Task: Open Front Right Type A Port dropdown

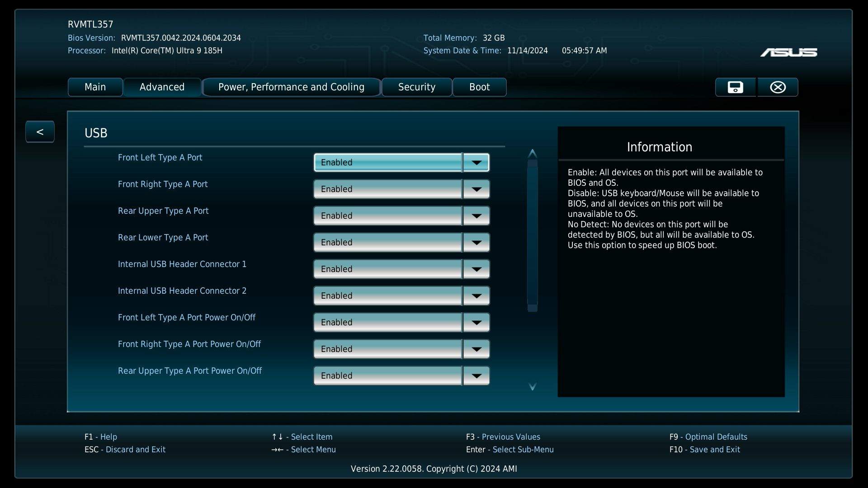Action: (401, 189)
